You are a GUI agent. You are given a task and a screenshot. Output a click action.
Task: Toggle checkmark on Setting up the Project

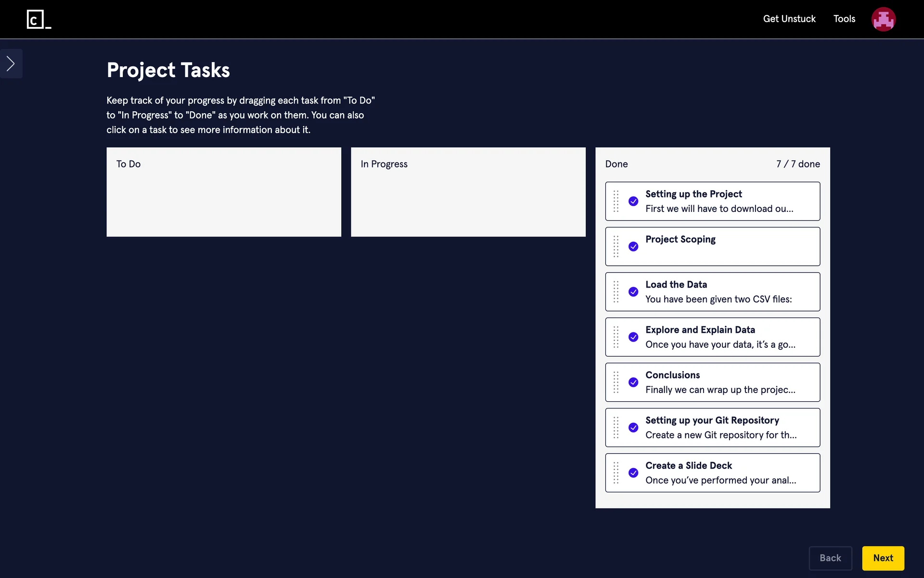point(633,201)
